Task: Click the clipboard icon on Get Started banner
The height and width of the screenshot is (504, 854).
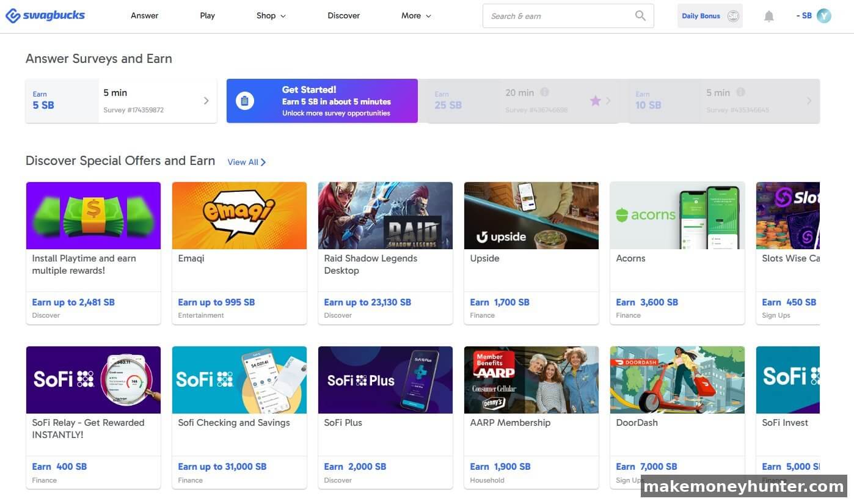Action: 244,101
